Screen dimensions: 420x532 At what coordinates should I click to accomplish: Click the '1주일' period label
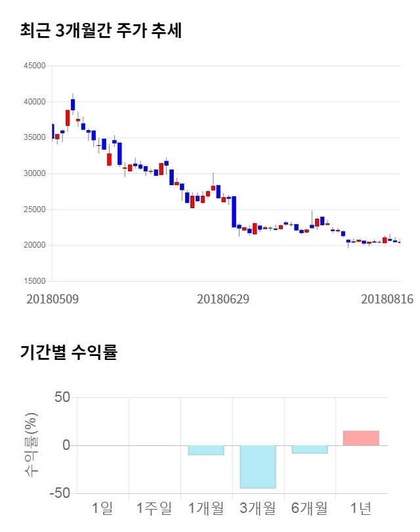(154, 508)
